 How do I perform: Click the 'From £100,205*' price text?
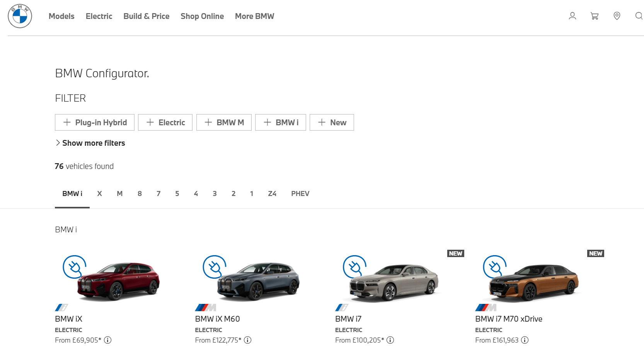click(359, 340)
